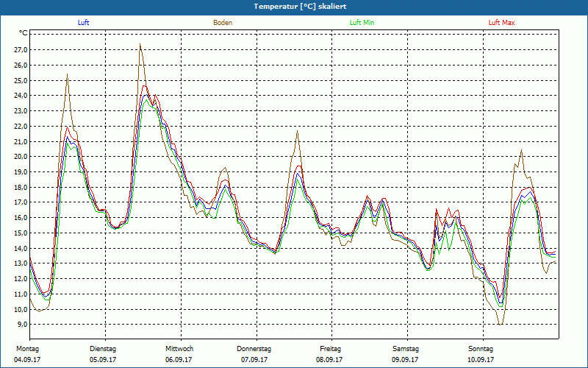Click the 24,0 y-axis value

click(21, 96)
